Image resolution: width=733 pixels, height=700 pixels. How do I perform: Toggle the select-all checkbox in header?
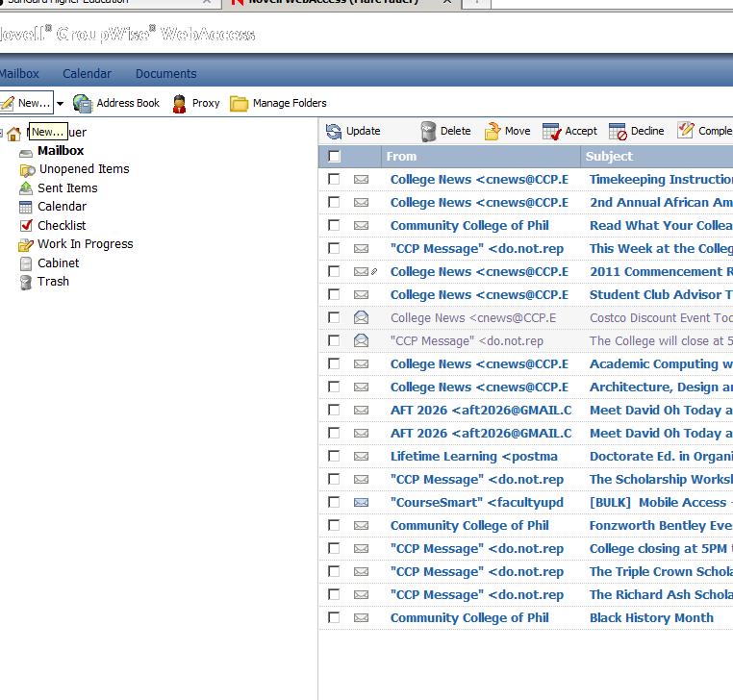pyautogui.click(x=334, y=156)
